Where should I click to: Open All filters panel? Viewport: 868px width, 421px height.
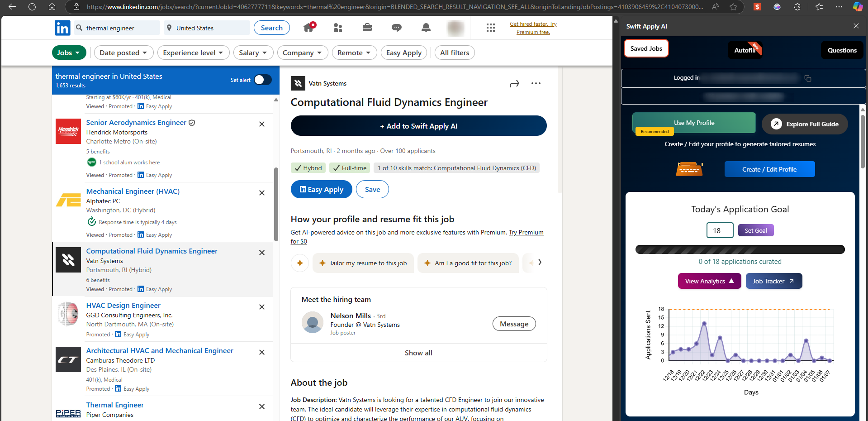click(455, 53)
